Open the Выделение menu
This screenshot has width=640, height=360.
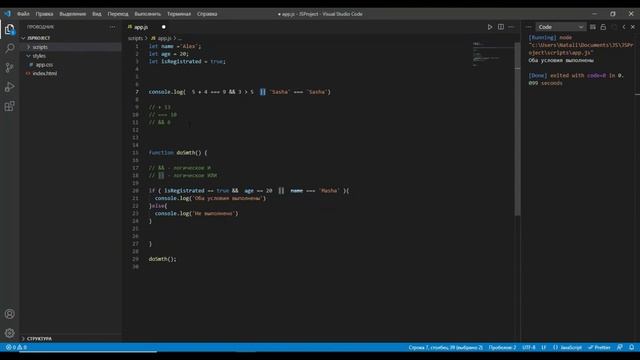(x=73, y=14)
